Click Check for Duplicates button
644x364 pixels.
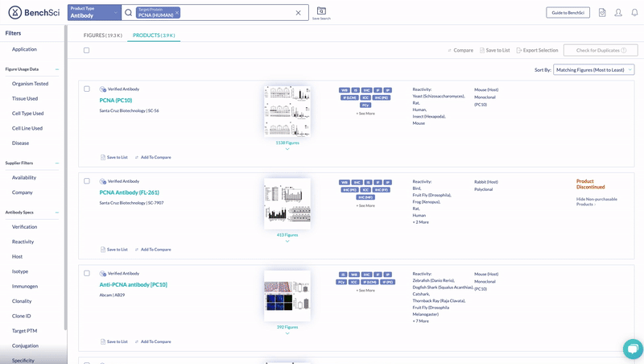click(x=601, y=50)
